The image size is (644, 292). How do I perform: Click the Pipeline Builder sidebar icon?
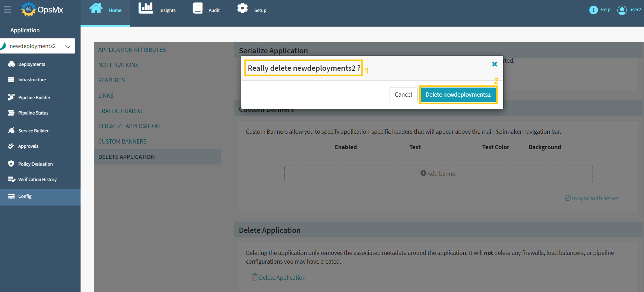pyautogui.click(x=12, y=97)
